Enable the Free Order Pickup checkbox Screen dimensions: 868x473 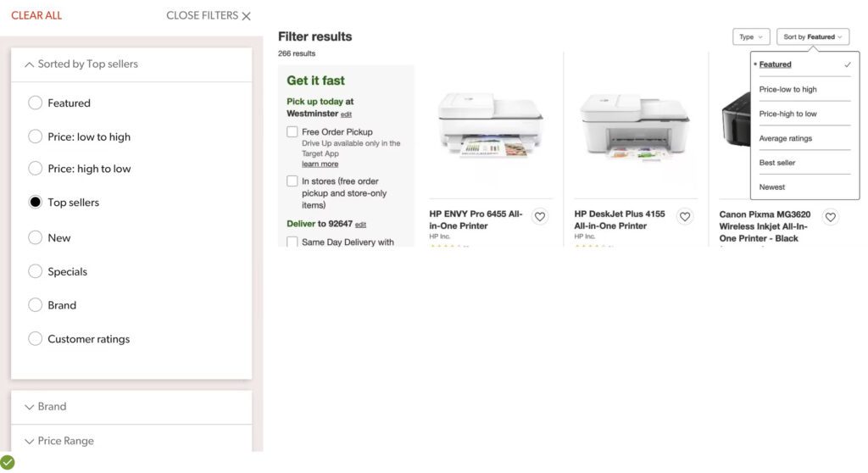coord(292,132)
